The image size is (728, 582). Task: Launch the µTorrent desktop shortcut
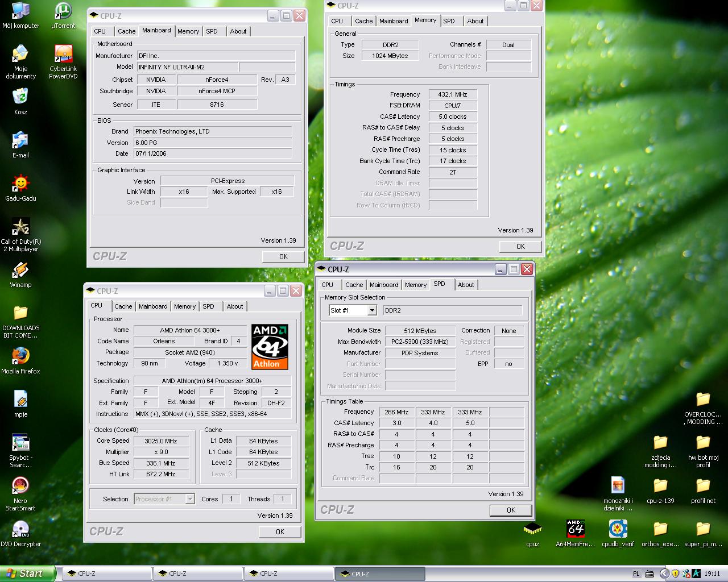63,15
